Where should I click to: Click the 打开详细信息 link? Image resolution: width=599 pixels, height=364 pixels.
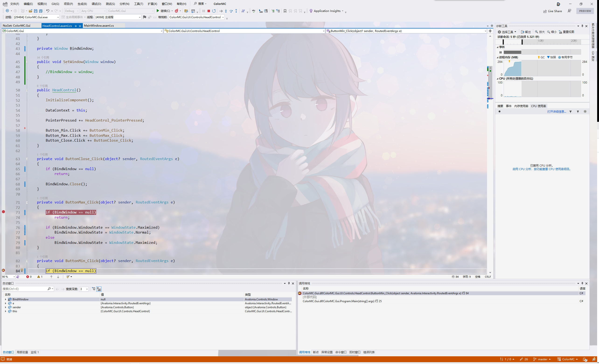click(557, 111)
